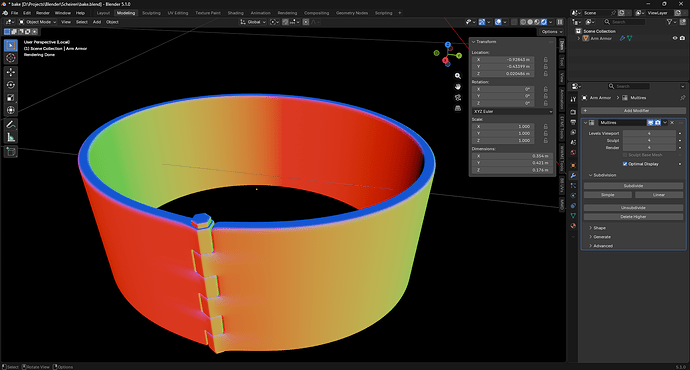Toggle Optimal Display checkbox
Viewport: 690px width, 370px height.
(x=625, y=164)
